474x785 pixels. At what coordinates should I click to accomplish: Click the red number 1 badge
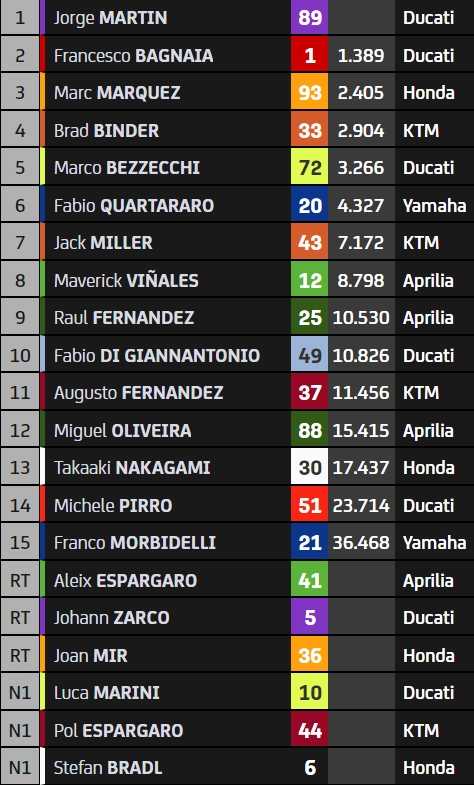309,55
